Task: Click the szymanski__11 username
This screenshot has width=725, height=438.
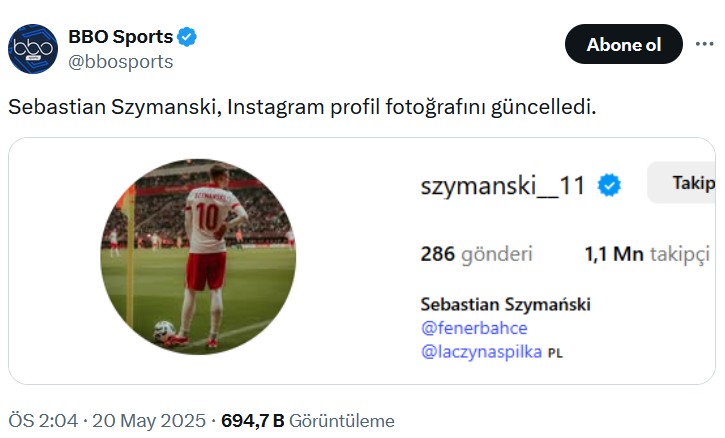Action: 502,185
